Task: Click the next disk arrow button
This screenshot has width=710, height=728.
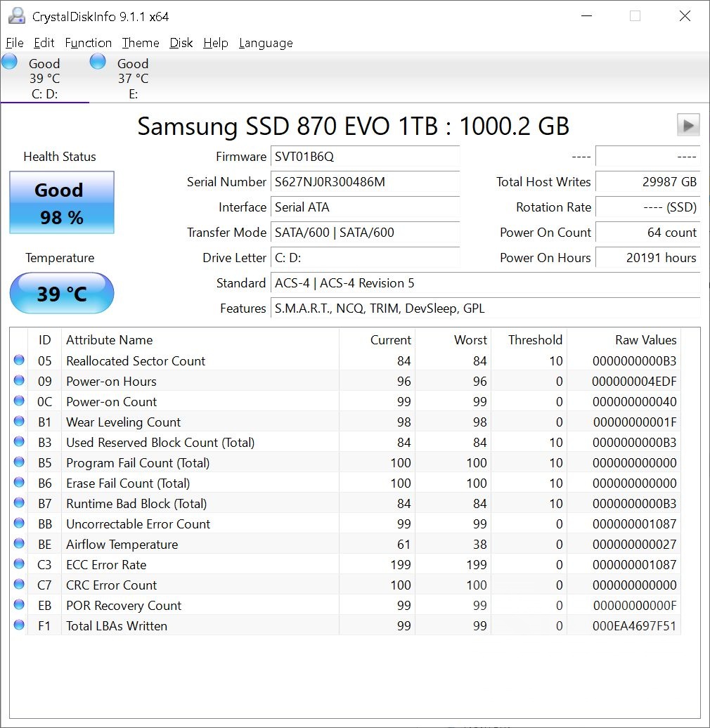Action: [688, 125]
